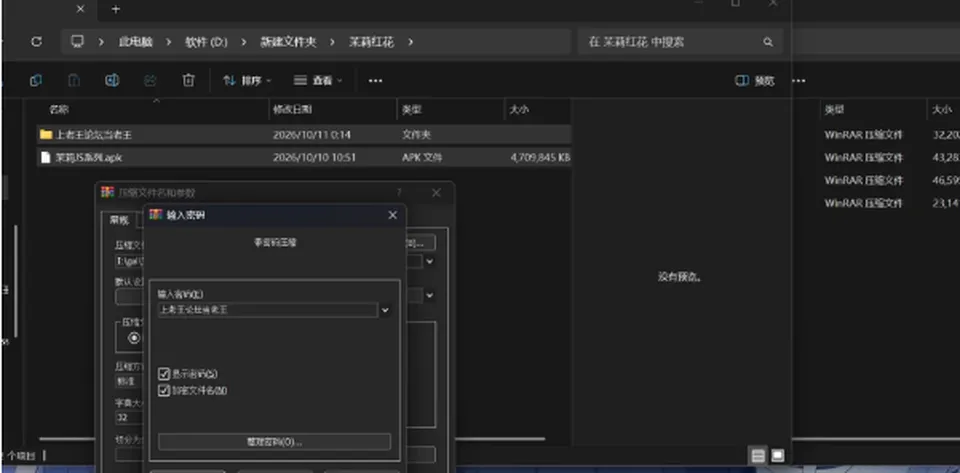Expand the chevron after 新建文件夹 in breadcrumb
The height and width of the screenshot is (473, 960).
tap(332, 42)
